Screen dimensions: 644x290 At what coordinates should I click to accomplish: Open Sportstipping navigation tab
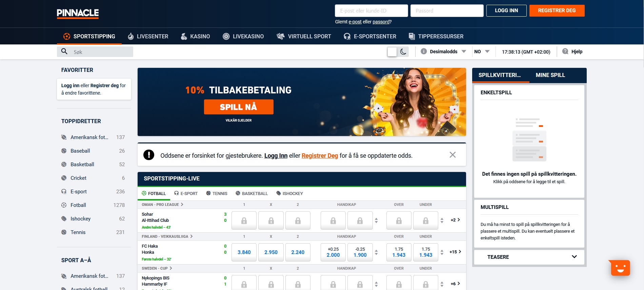coord(89,36)
